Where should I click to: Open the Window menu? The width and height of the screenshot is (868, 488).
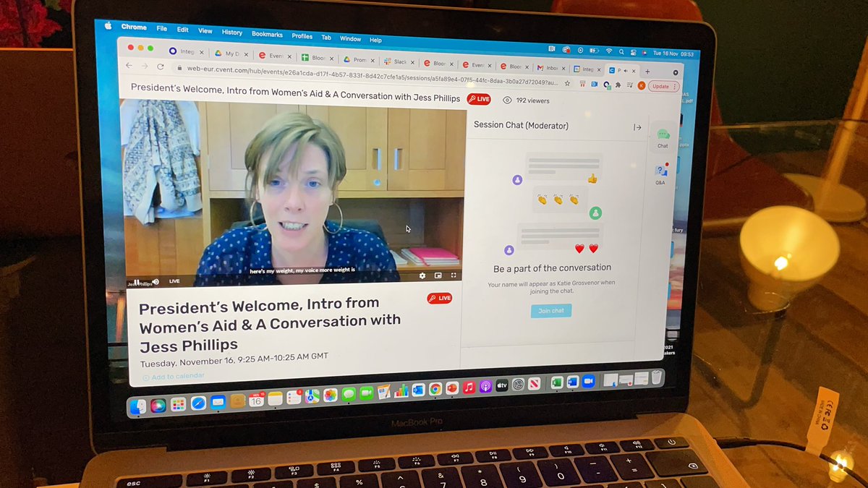tap(350, 38)
